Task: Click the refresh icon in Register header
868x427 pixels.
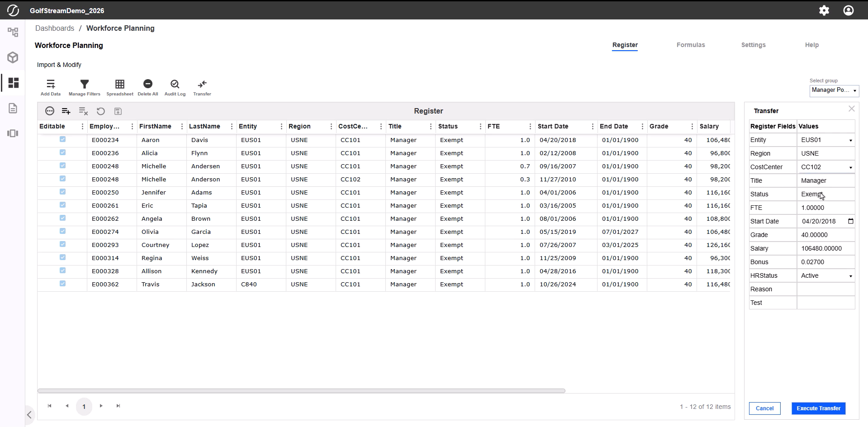Action: tap(101, 111)
